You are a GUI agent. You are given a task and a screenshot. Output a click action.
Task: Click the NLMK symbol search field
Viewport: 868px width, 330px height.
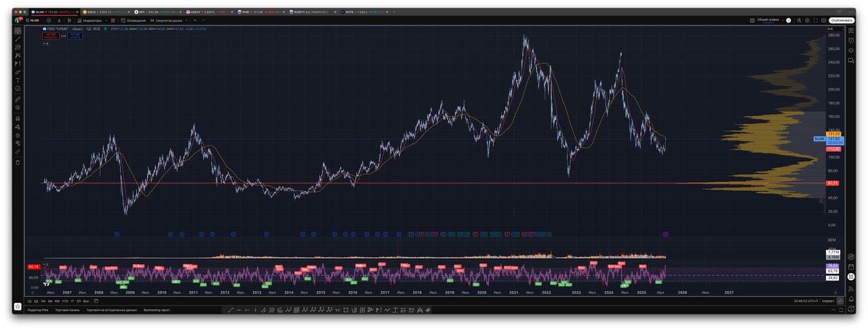click(x=34, y=20)
